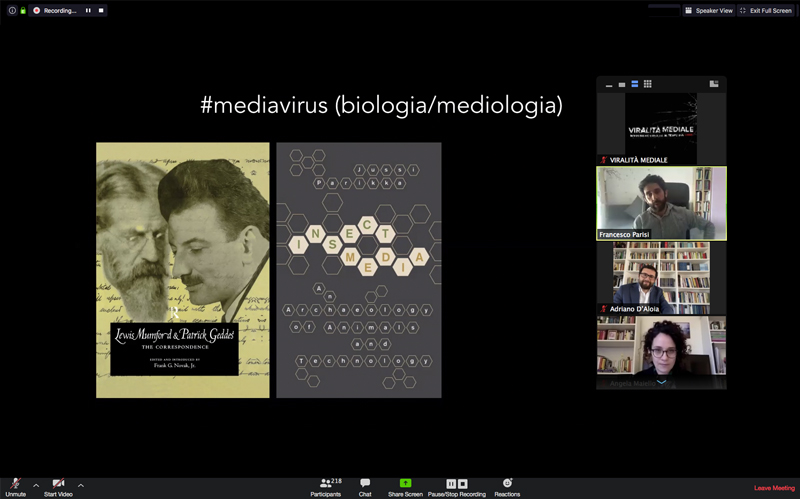Click the green Share Screen button
800x499 pixels.
[405, 487]
